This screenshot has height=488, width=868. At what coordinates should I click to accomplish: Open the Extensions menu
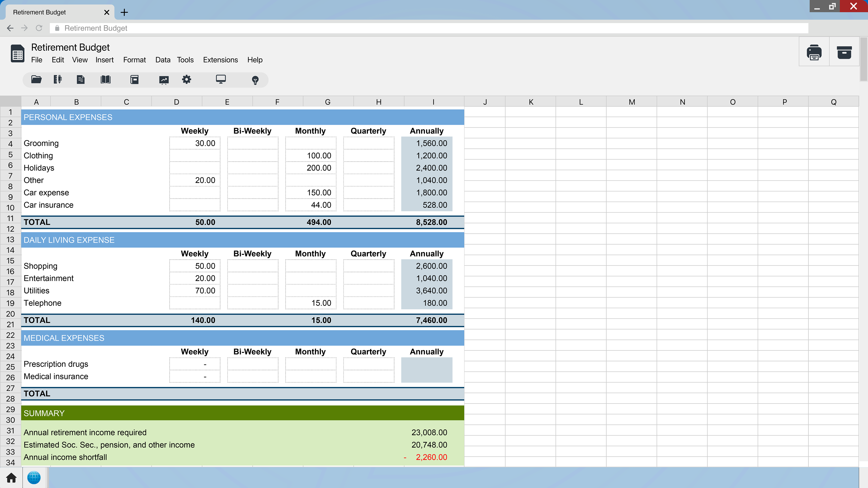[220, 60]
